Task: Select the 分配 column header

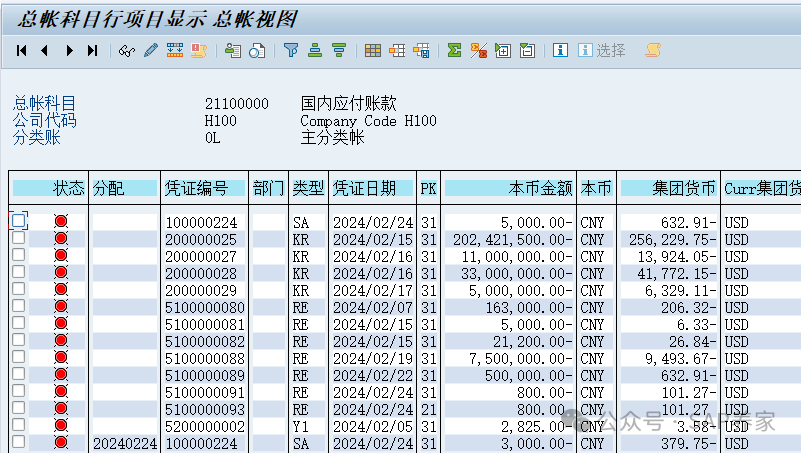Action: point(124,188)
